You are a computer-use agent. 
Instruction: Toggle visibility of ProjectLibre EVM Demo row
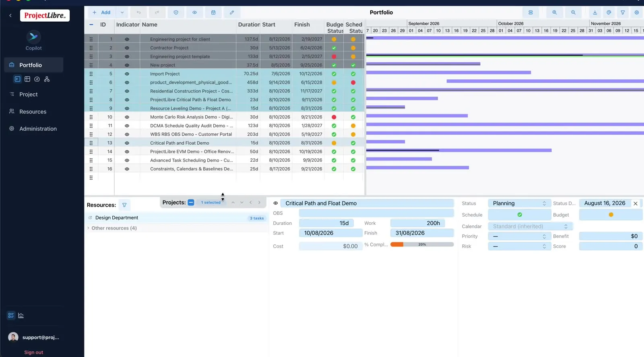[x=127, y=152]
